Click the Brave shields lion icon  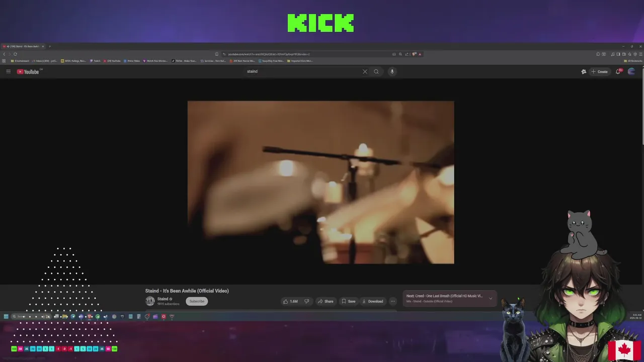coord(414,54)
